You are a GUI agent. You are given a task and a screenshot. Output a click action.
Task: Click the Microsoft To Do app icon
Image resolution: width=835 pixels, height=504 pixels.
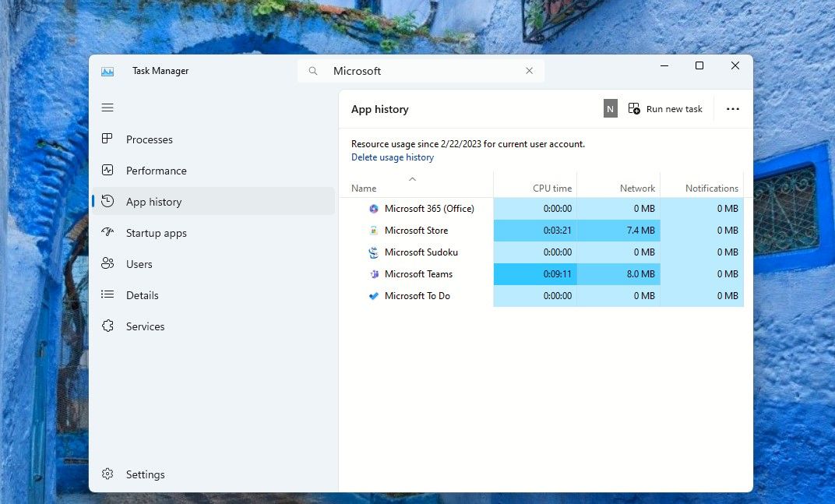pyautogui.click(x=373, y=296)
